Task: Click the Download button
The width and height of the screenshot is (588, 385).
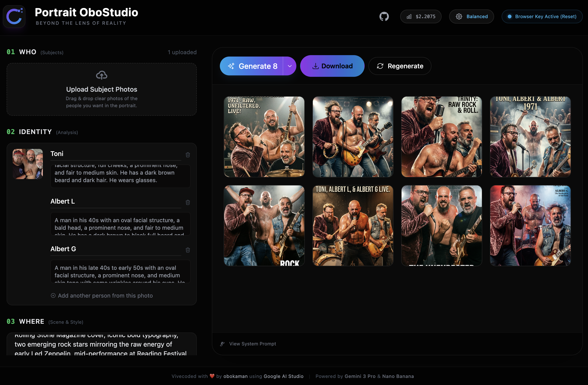Action: click(332, 66)
